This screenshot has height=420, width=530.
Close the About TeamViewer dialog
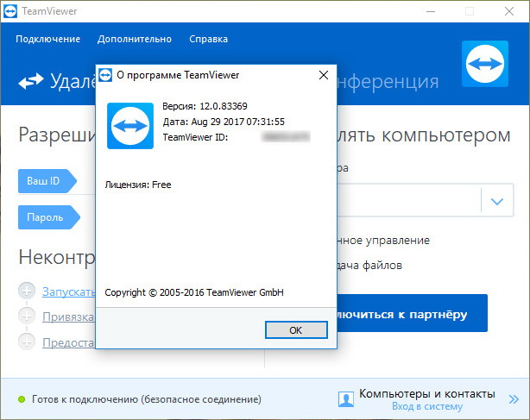pyautogui.click(x=324, y=75)
